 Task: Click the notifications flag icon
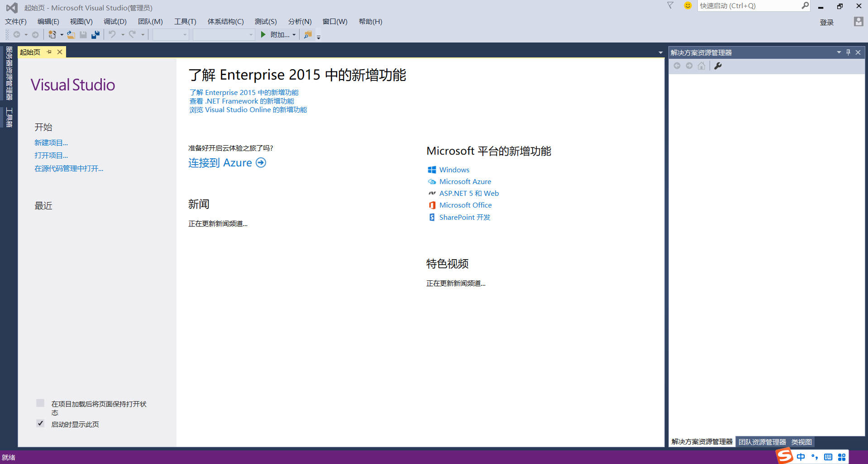(x=670, y=5)
